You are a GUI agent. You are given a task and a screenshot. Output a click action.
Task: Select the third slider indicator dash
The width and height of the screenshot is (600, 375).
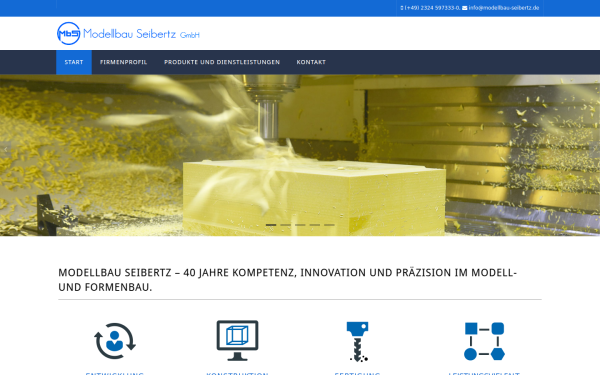tap(300, 225)
